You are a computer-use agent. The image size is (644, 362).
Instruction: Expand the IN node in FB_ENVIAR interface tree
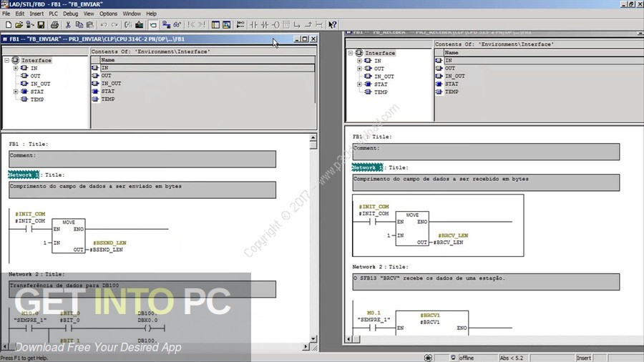(x=16, y=68)
